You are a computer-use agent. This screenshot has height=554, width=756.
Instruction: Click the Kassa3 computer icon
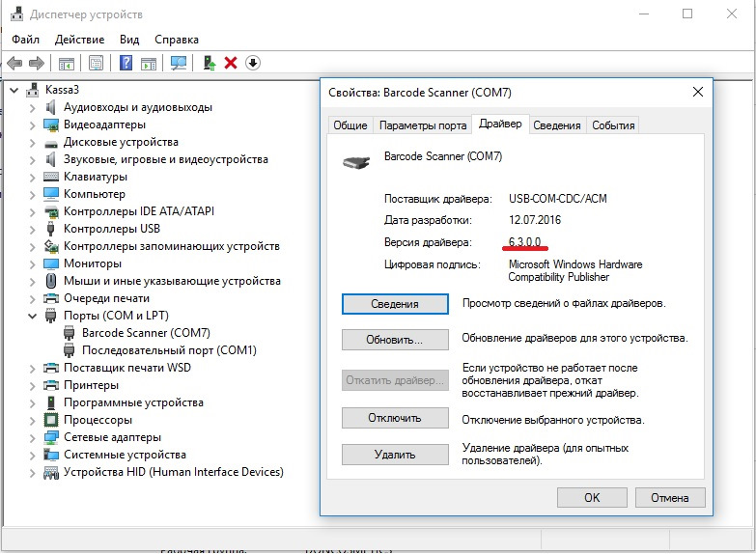click(x=33, y=90)
